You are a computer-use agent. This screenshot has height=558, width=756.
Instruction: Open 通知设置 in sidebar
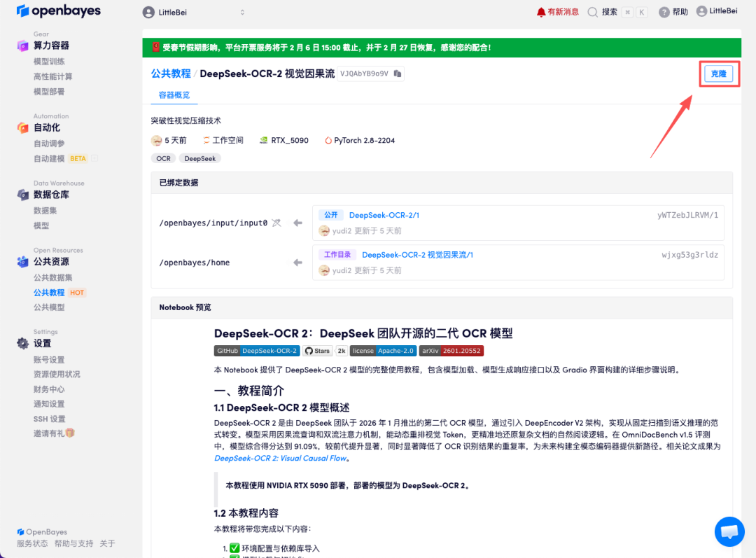click(x=49, y=404)
